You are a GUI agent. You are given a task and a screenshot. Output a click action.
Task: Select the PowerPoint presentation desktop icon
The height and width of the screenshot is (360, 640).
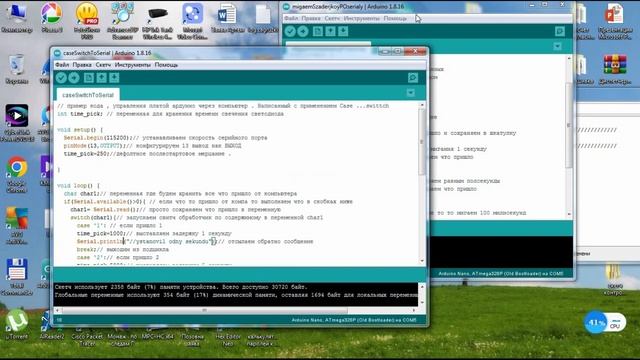(x=615, y=20)
